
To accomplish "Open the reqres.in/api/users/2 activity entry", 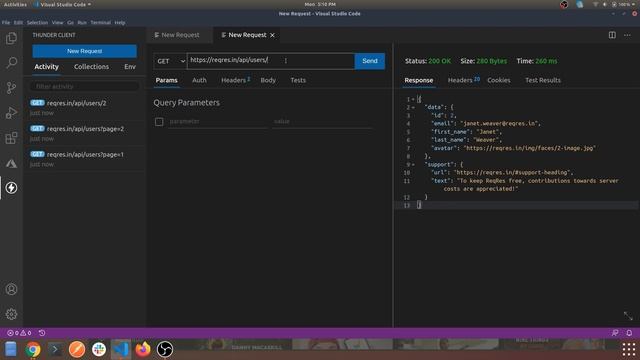I will pyautogui.click(x=84, y=107).
